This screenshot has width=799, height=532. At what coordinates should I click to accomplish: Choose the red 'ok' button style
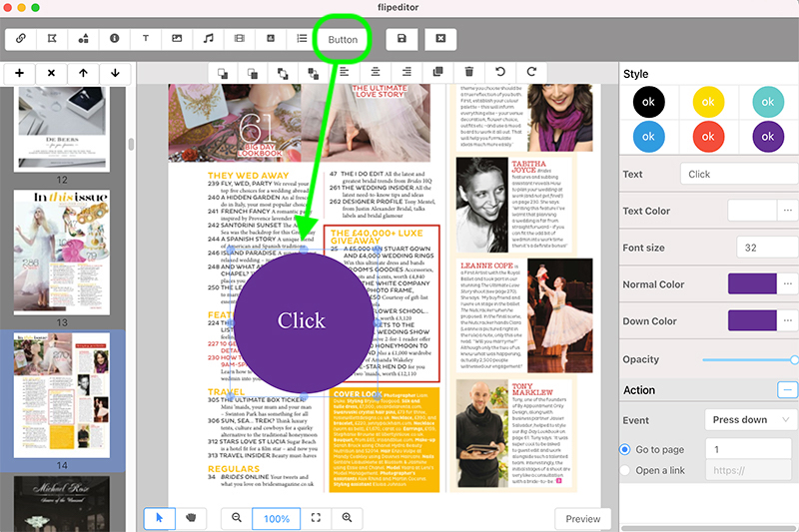(x=708, y=137)
